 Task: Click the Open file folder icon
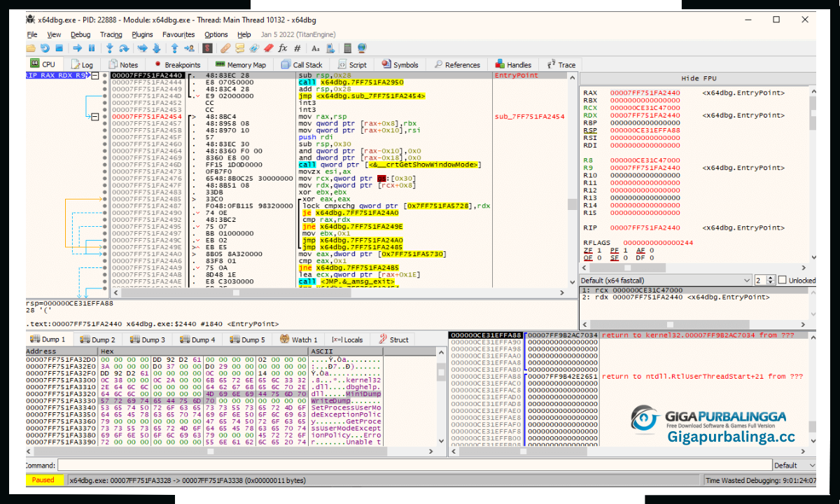(x=30, y=48)
